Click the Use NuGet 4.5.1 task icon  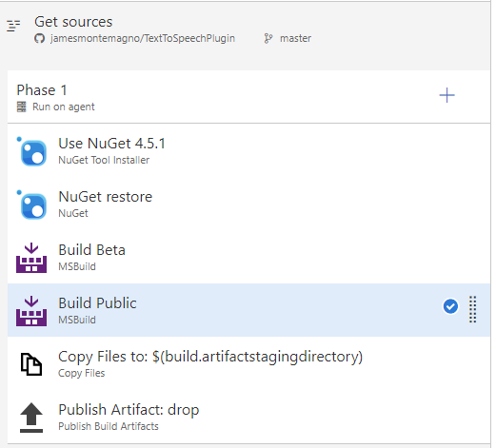click(x=31, y=151)
